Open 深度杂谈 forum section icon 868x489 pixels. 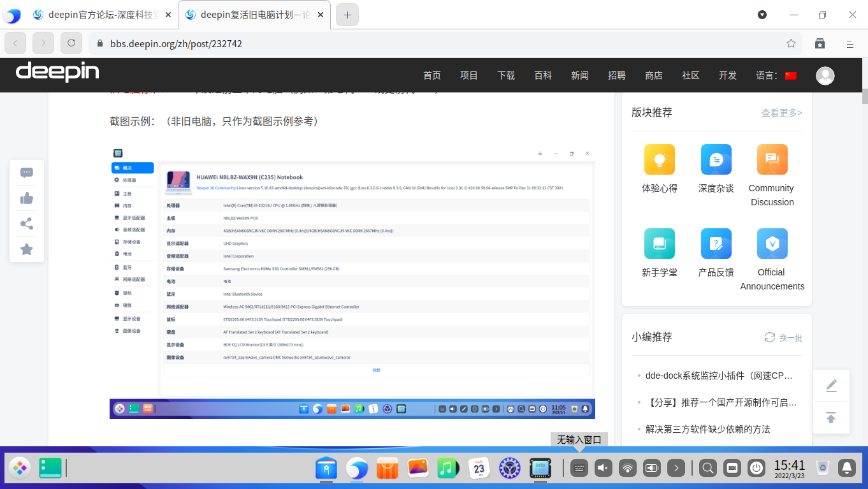click(716, 159)
